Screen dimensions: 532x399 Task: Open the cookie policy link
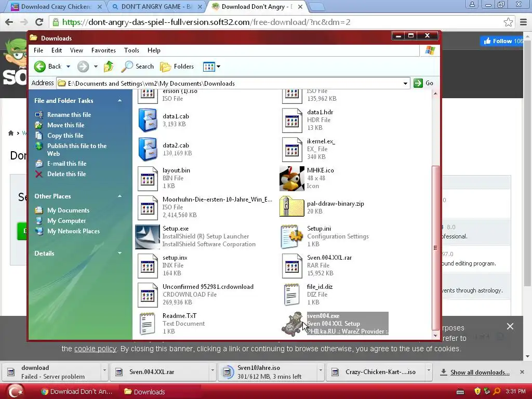[x=95, y=349]
